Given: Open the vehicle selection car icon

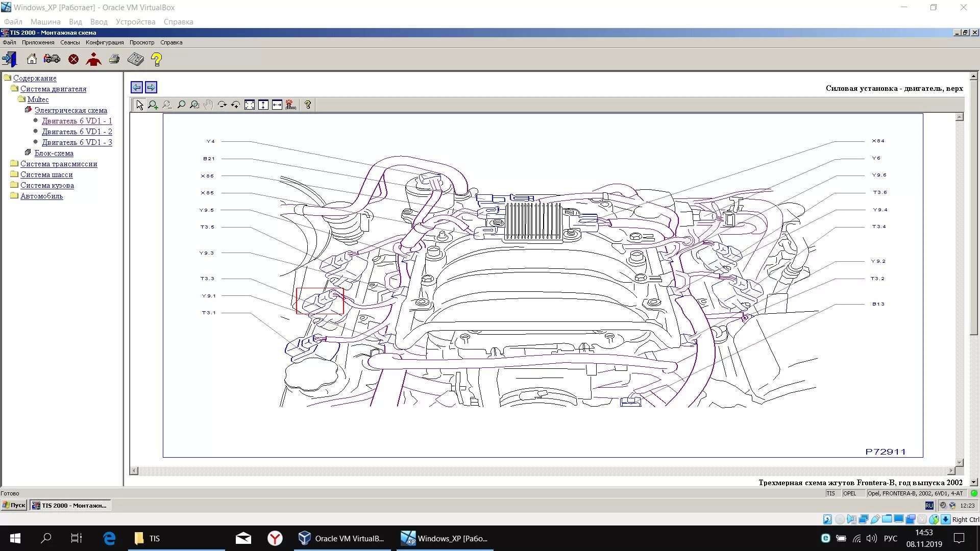Looking at the screenshot, I should click(x=52, y=59).
